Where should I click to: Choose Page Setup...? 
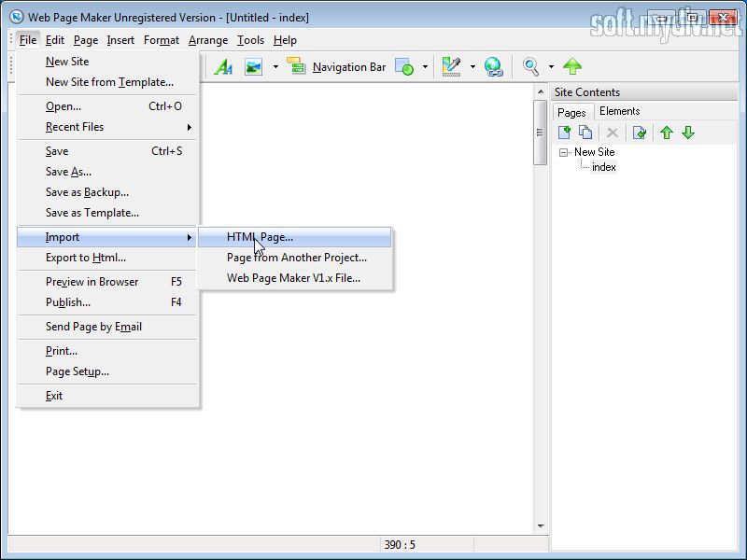[x=107, y=371]
